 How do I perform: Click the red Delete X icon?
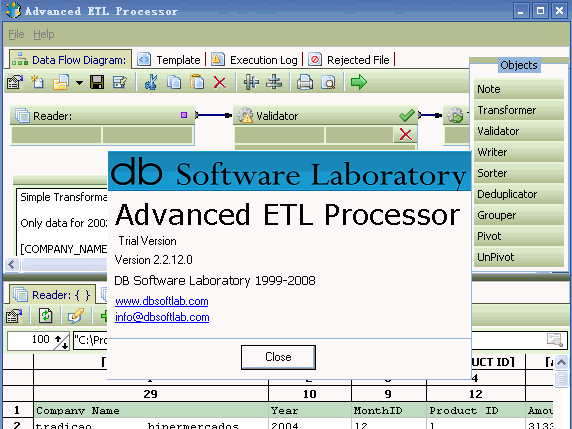click(220, 82)
